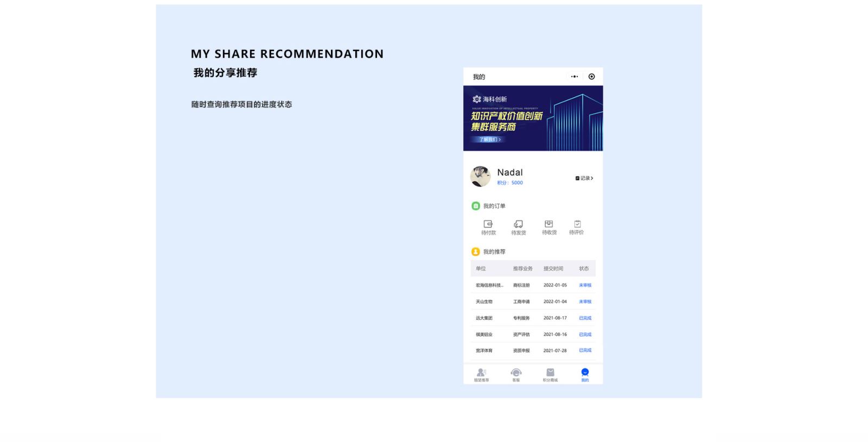The height and width of the screenshot is (442, 868).
Task: Click the 我的订单 section title
Action: click(494, 206)
